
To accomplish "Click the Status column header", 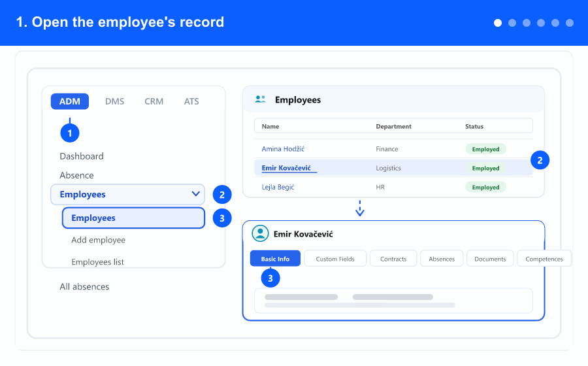I will [474, 126].
